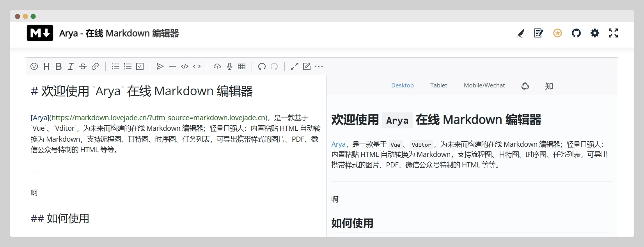Open the emoji picker in toolbar
This screenshot has height=247, width=644.
coord(34,66)
